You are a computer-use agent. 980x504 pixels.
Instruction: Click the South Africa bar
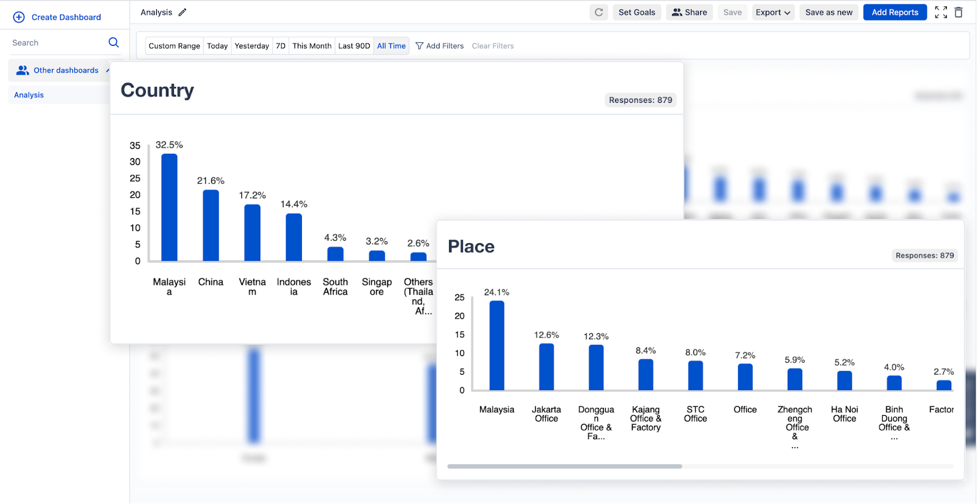click(336, 254)
